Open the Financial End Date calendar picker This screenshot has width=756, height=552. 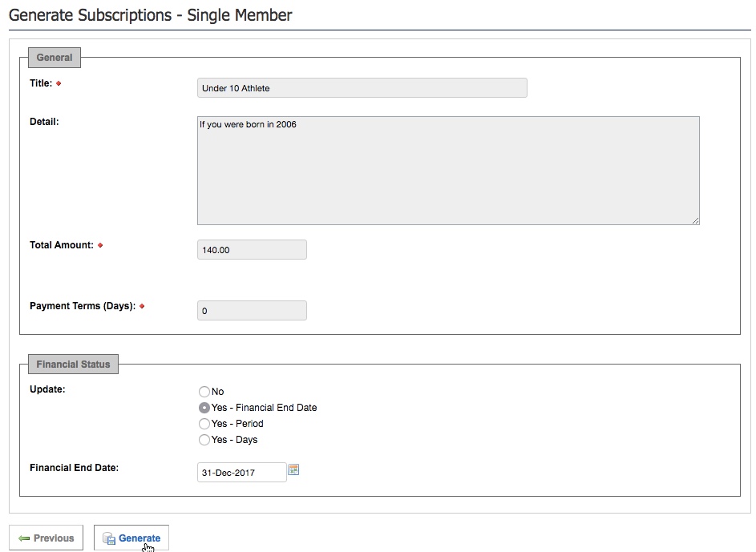point(293,470)
